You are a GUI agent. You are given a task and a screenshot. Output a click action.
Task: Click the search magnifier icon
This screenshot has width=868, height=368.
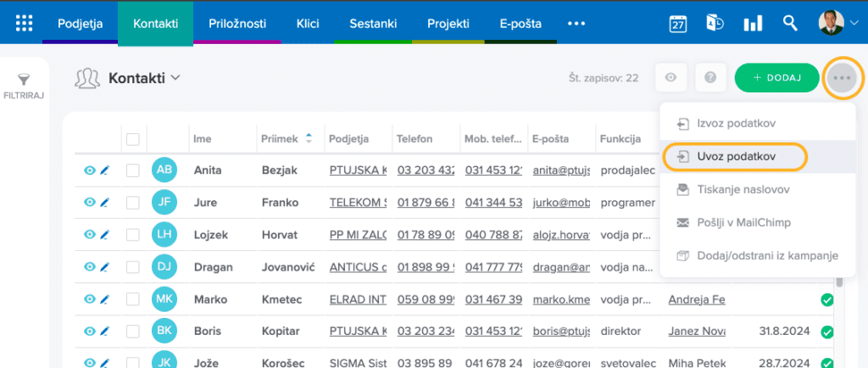(x=790, y=23)
